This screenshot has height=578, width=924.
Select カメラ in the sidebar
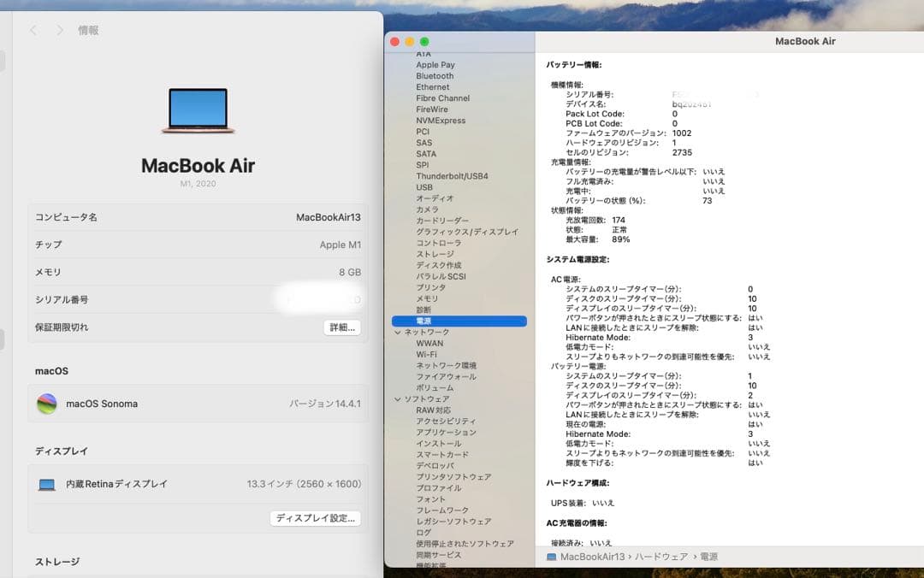point(427,209)
